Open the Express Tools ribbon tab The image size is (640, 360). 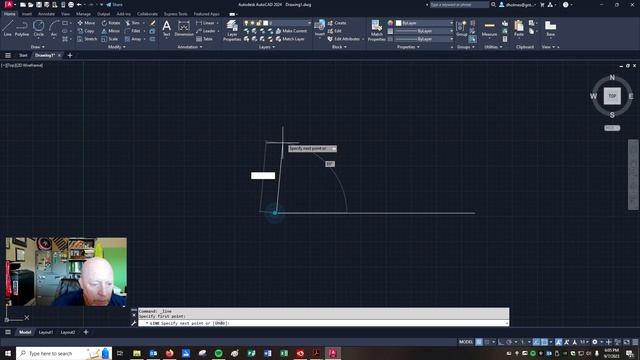point(176,14)
